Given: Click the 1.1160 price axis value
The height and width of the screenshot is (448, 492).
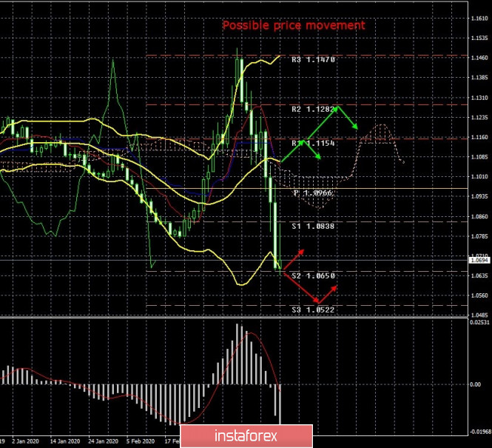Looking at the screenshot, I should click(479, 137).
